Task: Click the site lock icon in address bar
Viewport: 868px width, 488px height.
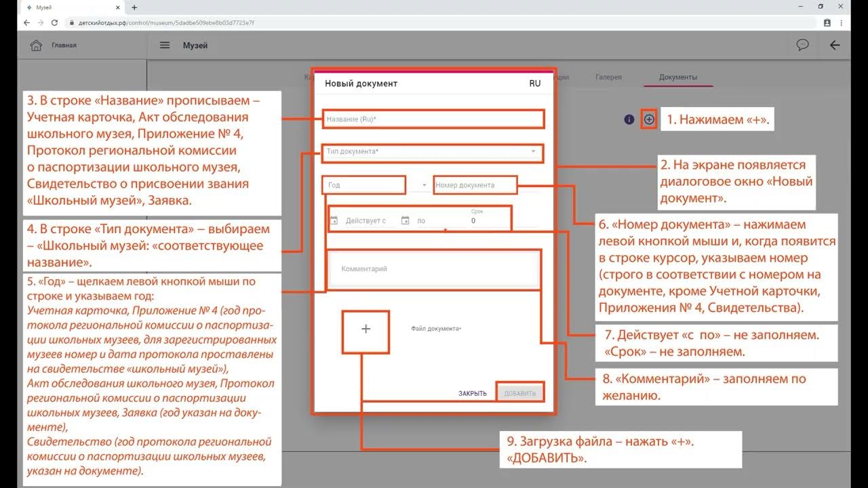Action: (71, 22)
